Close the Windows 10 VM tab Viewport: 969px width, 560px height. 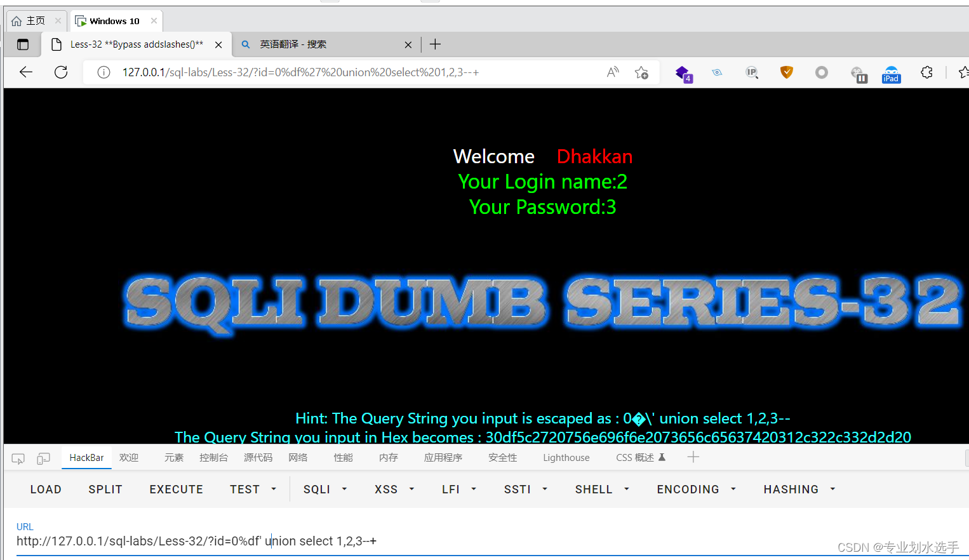(154, 21)
